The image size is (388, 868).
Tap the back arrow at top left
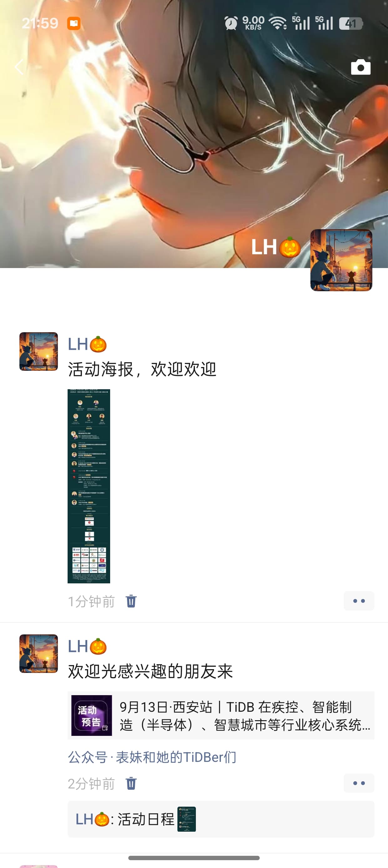point(19,67)
